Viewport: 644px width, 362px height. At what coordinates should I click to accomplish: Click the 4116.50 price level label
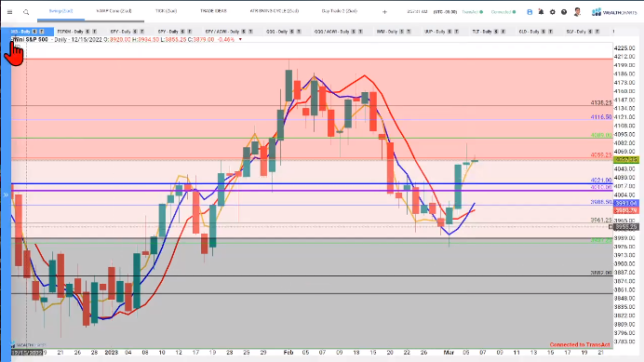click(x=601, y=117)
